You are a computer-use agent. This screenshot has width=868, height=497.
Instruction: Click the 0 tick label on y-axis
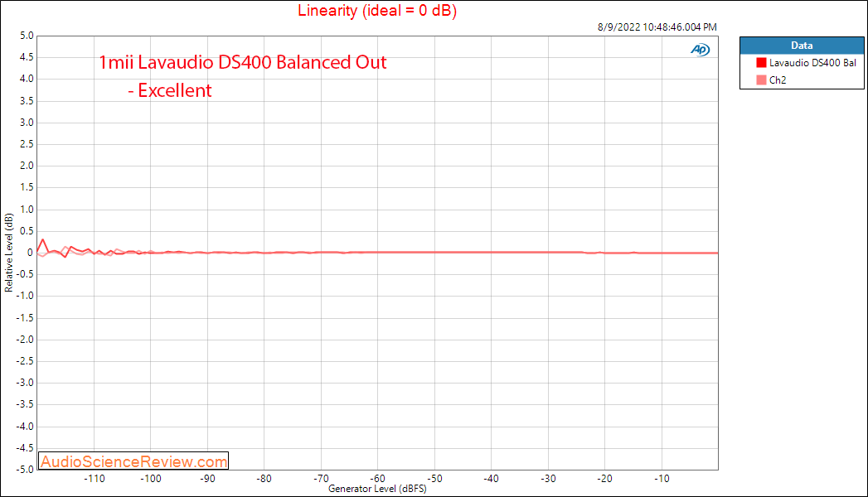coord(31,253)
